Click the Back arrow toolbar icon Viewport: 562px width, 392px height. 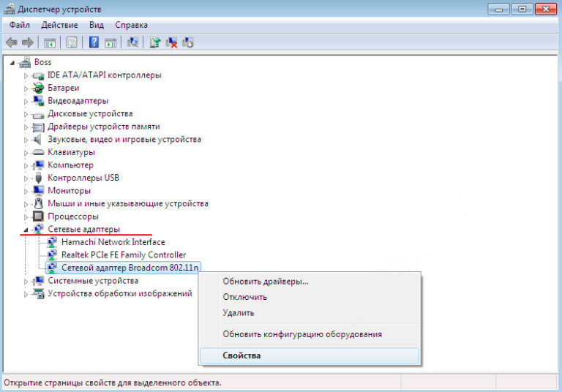pos(12,42)
